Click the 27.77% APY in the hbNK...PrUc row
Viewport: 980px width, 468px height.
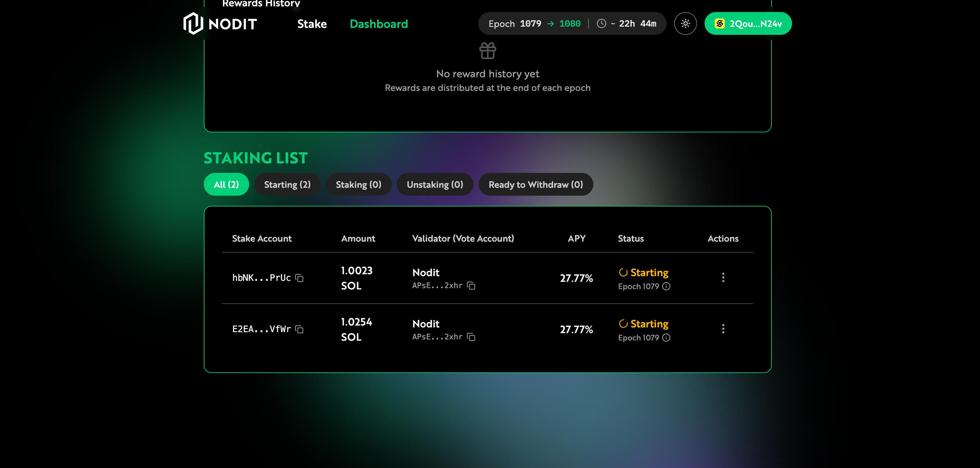coord(576,278)
